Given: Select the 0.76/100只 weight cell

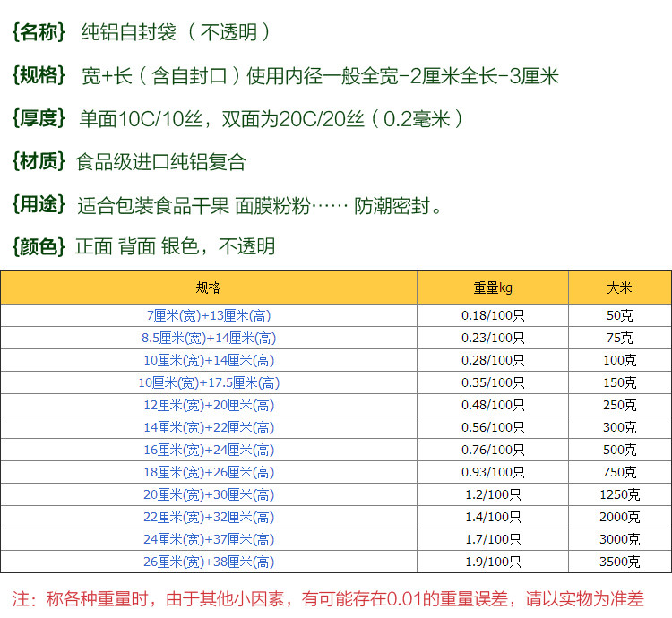Looking at the screenshot, I should (493, 450).
